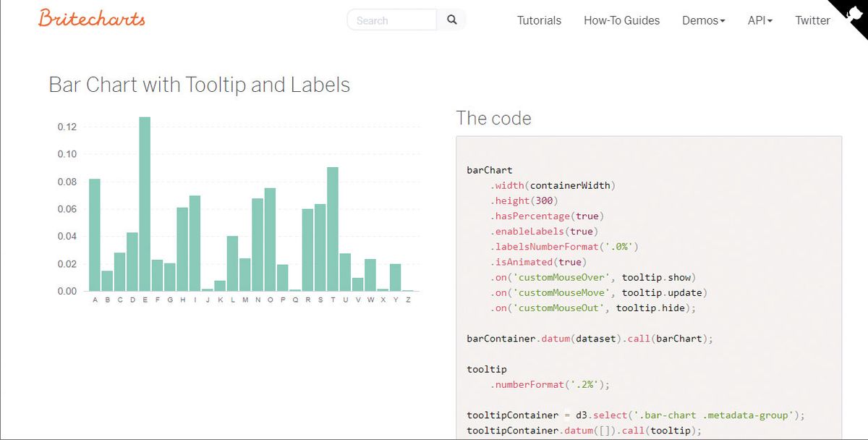
Task: Focus the Search input field
Action: coord(392,20)
